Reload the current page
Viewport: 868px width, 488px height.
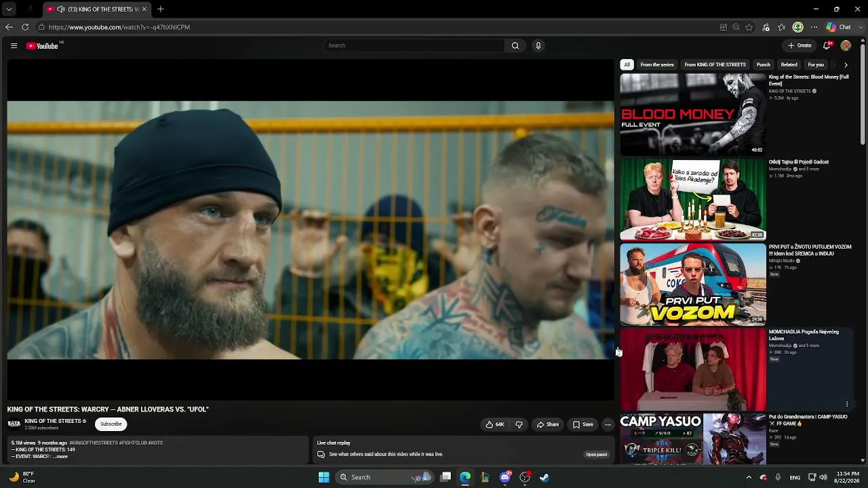pyautogui.click(x=25, y=27)
